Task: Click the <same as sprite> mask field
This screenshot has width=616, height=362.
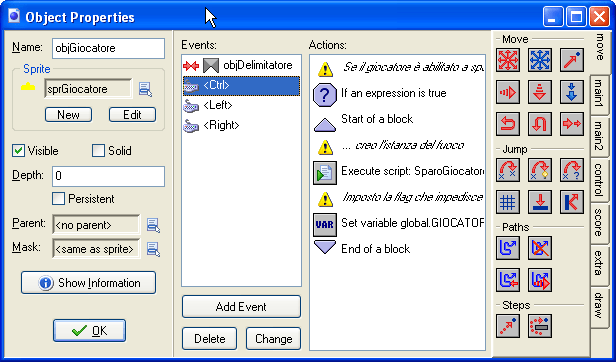Action: [x=96, y=249]
